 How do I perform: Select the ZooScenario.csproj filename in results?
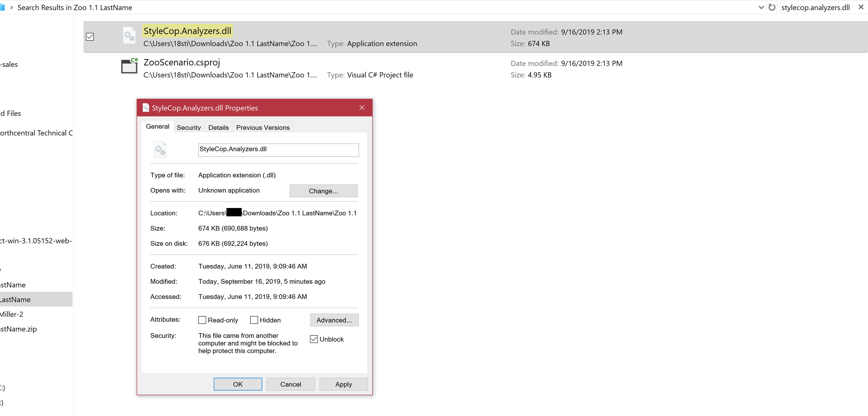[x=182, y=62]
